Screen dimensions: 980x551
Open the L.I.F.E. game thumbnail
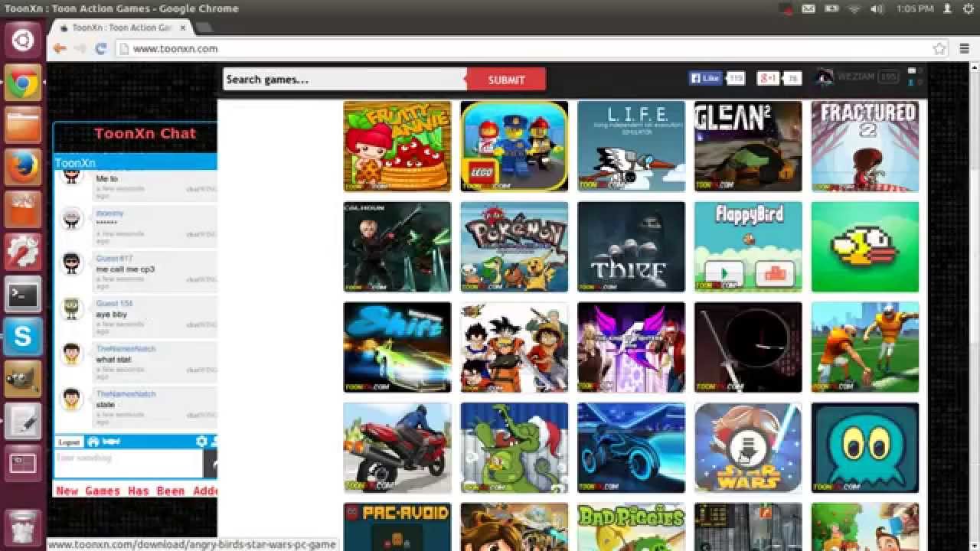[x=632, y=146]
